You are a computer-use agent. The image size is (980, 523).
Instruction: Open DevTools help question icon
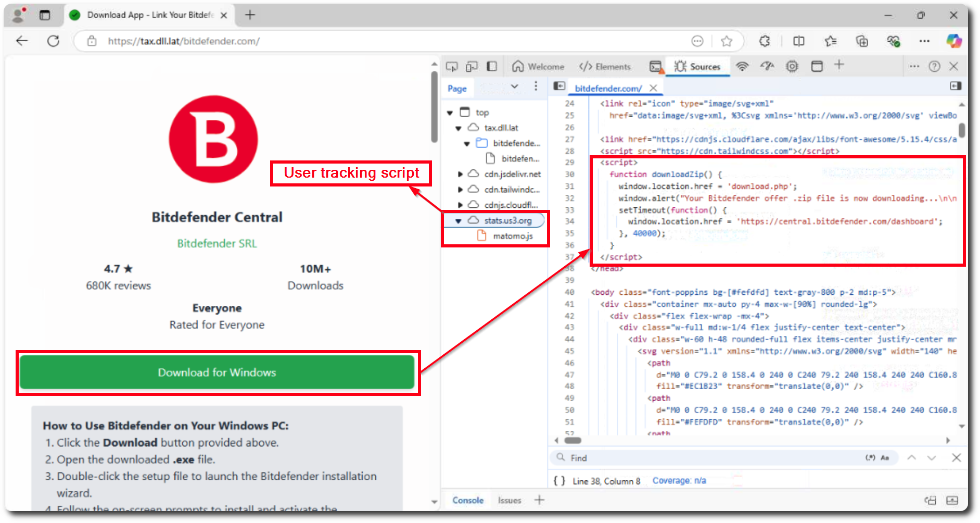[x=934, y=66]
